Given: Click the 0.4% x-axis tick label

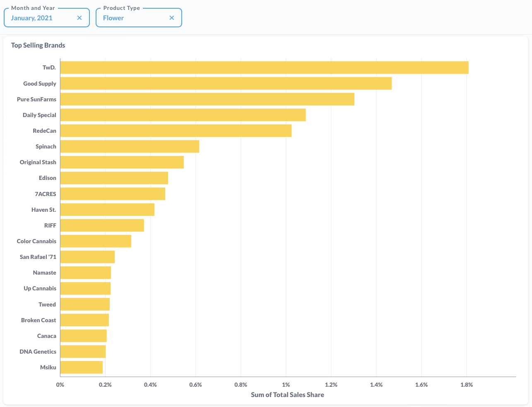Looking at the screenshot, I should click(150, 385).
